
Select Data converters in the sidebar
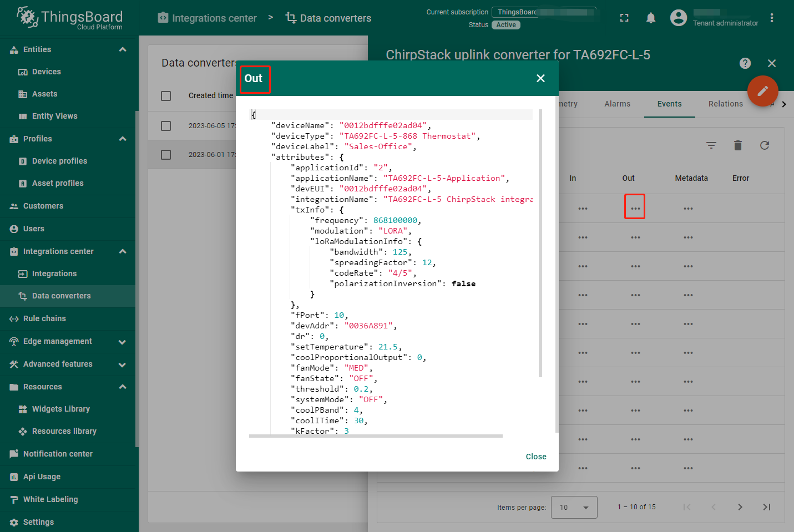point(68,296)
